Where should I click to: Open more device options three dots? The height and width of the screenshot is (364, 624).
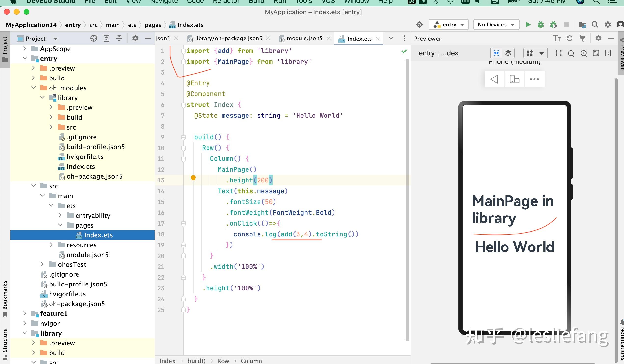[x=534, y=79]
